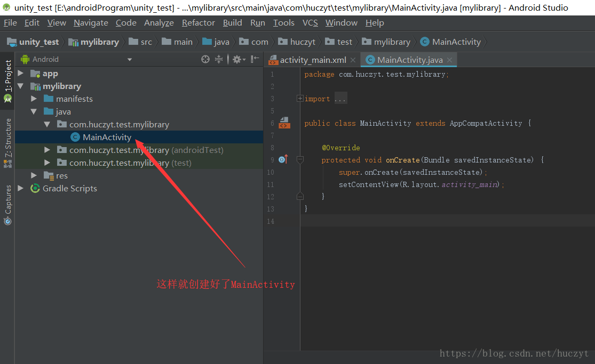Viewport: 595px width, 364px height.
Task: Click the AppCompatActivity class name in code
Action: [486, 123]
